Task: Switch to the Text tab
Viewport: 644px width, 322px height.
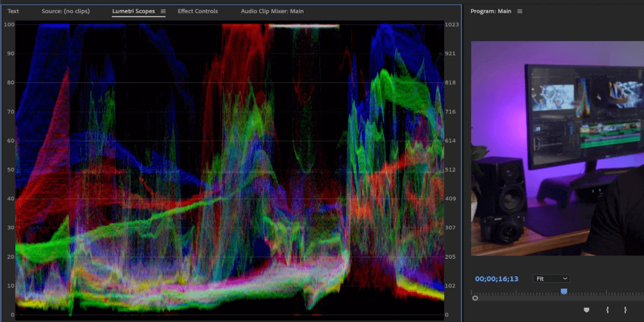Action: click(13, 11)
